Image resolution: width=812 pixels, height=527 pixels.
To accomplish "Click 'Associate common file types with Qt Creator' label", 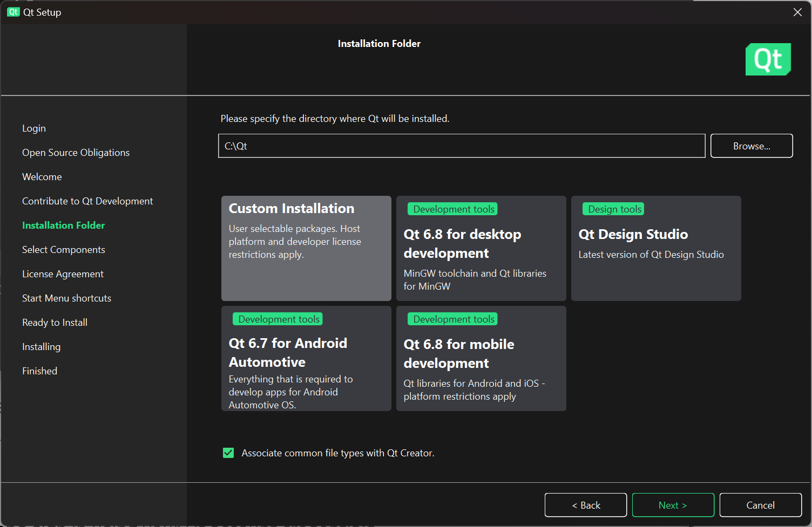I will (x=338, y=453).
